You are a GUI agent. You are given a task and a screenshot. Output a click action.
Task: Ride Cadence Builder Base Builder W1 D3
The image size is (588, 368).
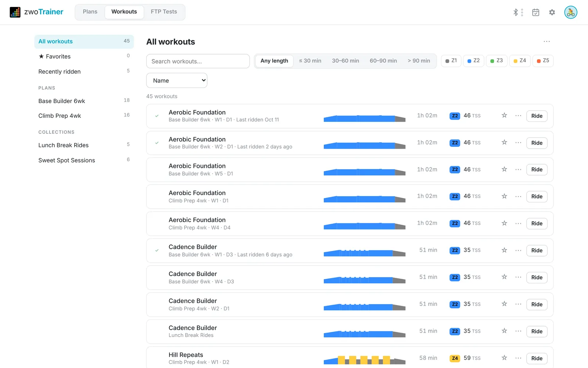click(x=537, y=251)
